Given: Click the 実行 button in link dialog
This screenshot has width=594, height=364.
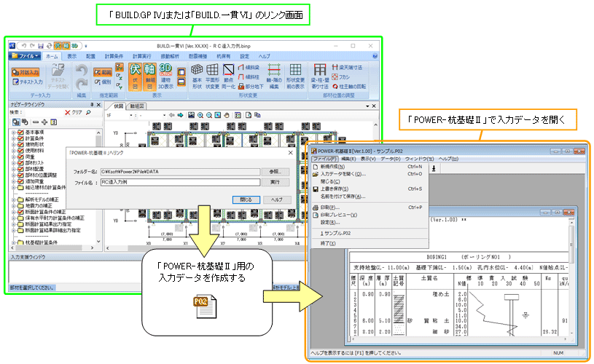Looking at the screenshot, I should tap(275, 183).
